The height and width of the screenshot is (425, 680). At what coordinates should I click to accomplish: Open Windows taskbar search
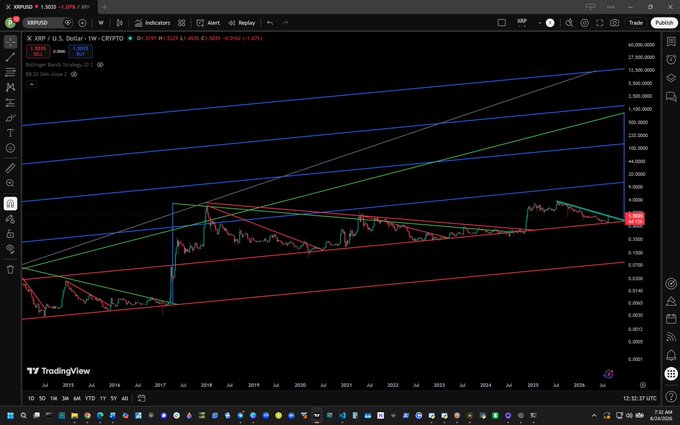[x=23, y=415]
